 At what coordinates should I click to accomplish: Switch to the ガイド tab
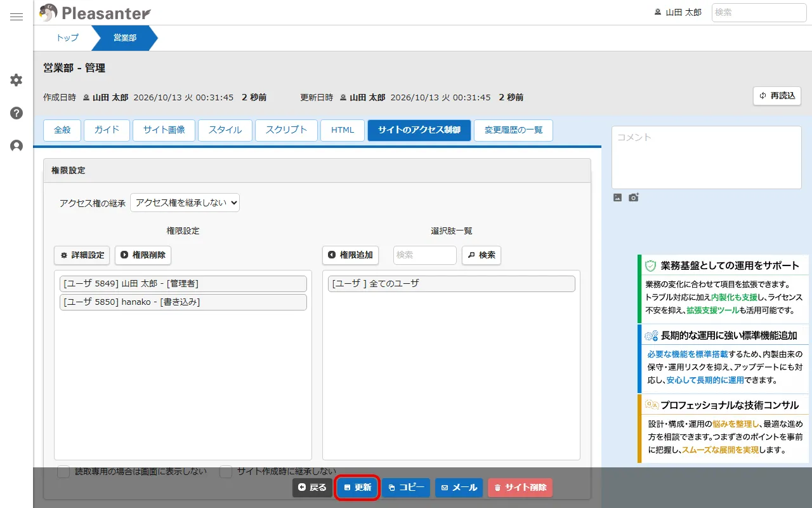(x=107, y=130)
